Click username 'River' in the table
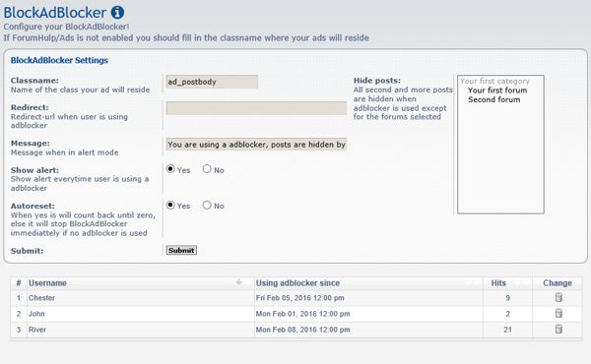This screenshot has width=591, height=364. (37, 330)
